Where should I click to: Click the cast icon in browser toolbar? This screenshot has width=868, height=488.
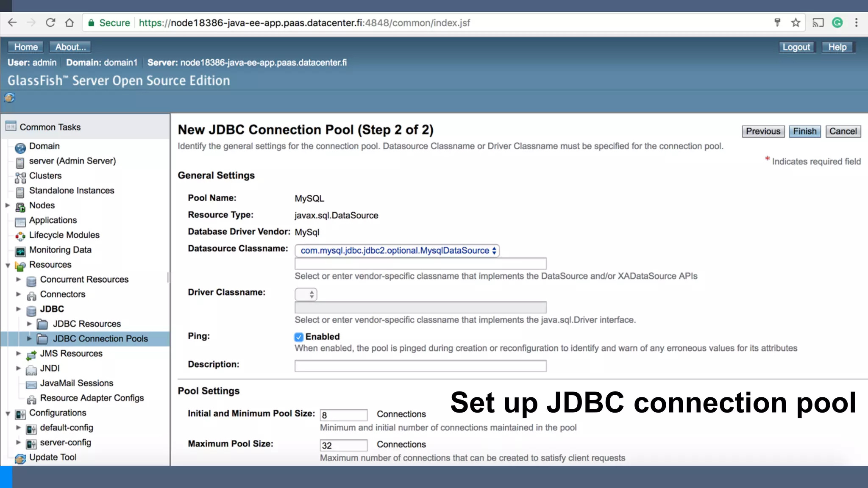click(818, 22)
